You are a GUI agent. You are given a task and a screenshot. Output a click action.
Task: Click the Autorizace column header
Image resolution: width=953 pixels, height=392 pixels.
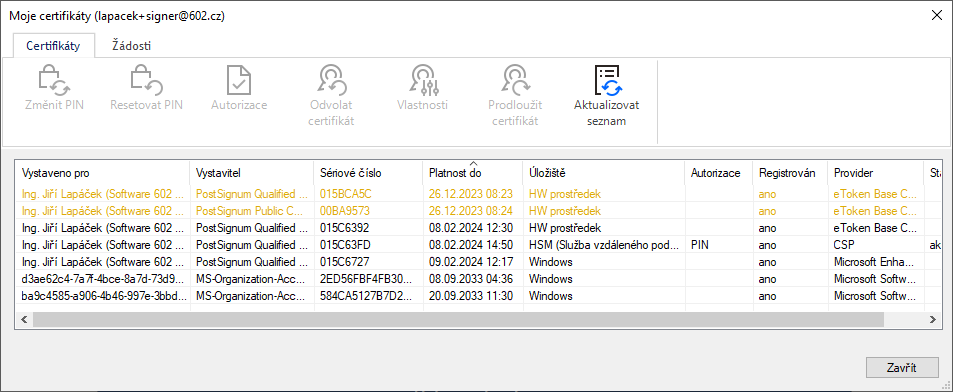pos(719,173)
